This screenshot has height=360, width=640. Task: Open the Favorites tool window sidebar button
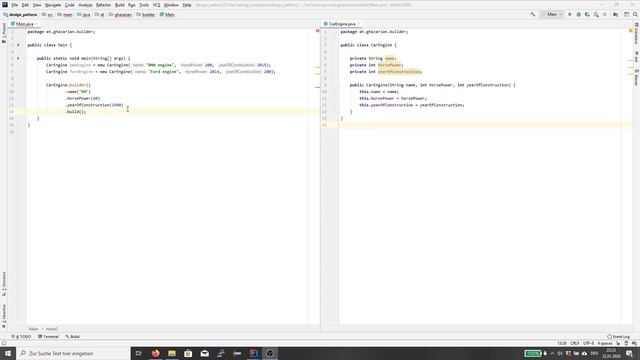pyautogui.click(x=4, y=316)
